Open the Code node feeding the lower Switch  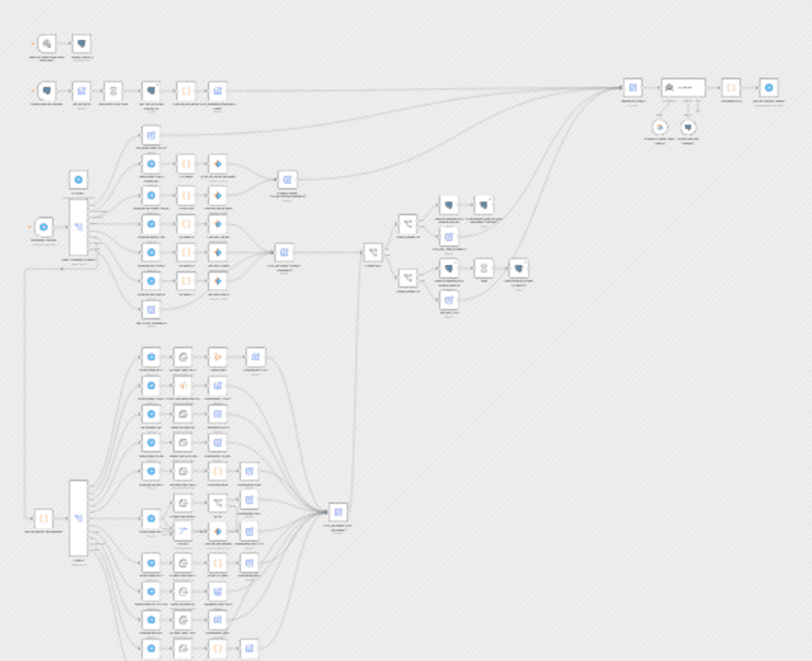click(44, 518)
